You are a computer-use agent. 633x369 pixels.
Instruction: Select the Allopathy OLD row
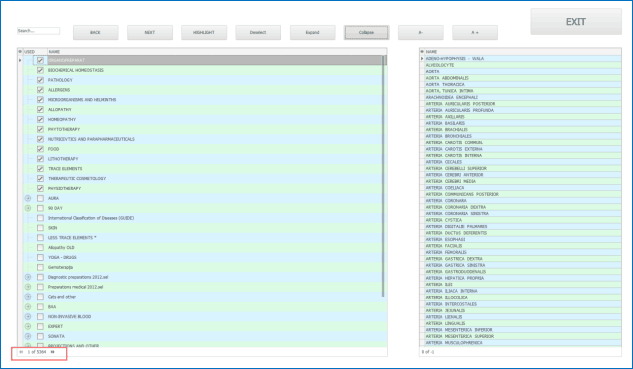coord(205,247)
